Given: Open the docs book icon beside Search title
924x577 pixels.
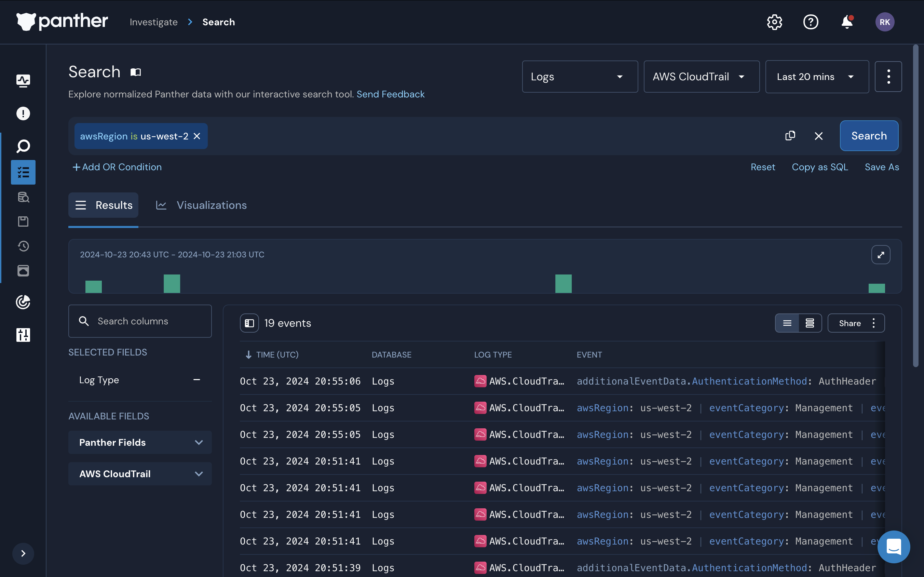Looking at the screenshot, I should [x=136, y=72].
